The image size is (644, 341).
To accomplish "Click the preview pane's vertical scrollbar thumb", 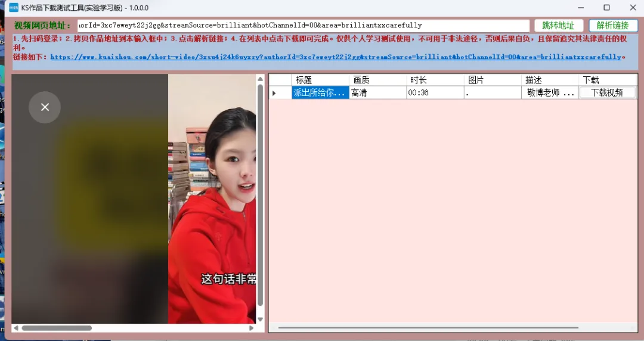I will click(260, 195).
